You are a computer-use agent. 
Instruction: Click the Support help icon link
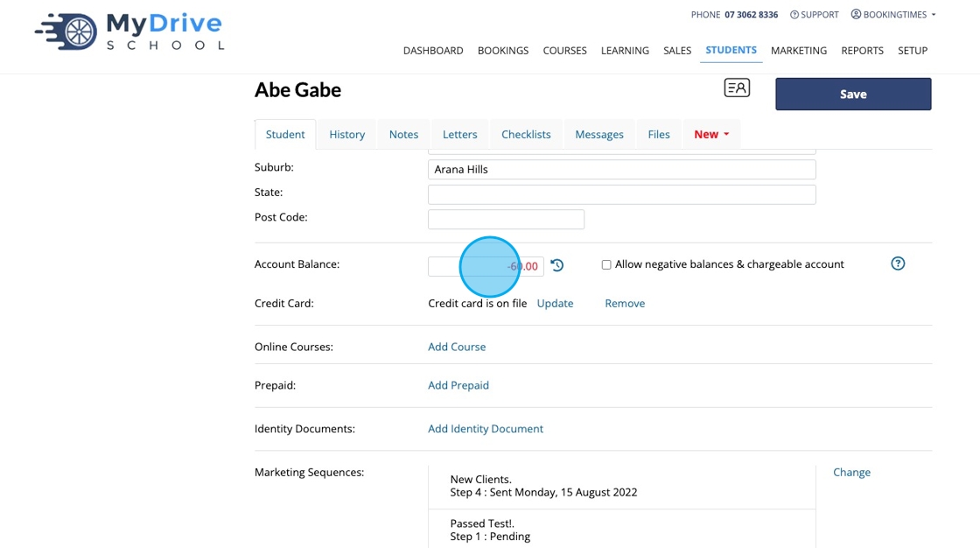click(x=814, y=15)
